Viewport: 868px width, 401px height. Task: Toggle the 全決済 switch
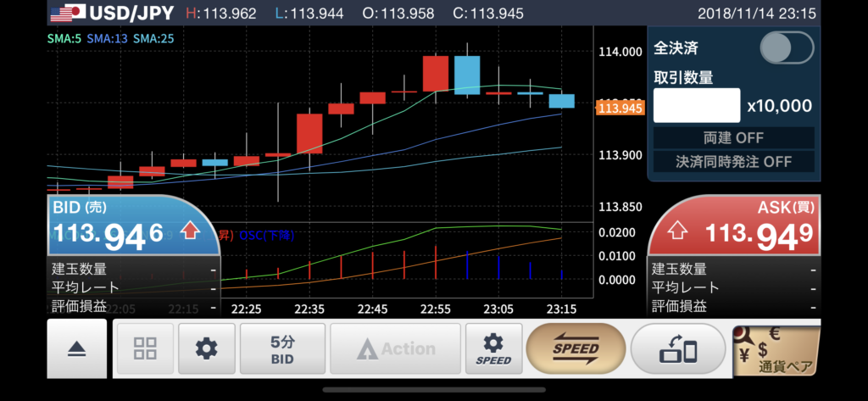(x=786, y=47)
